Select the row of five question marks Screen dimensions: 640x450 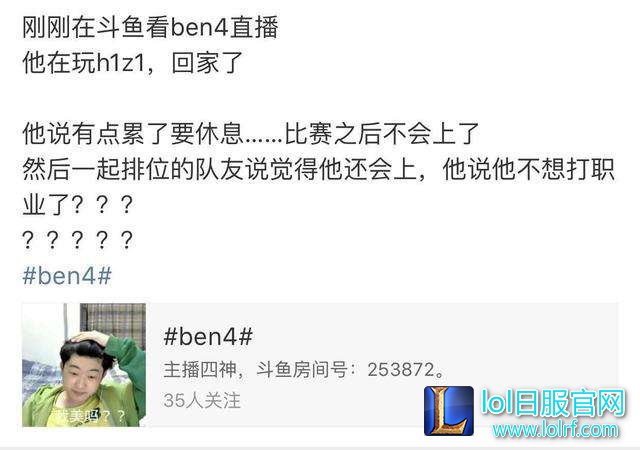click(78, 240)
